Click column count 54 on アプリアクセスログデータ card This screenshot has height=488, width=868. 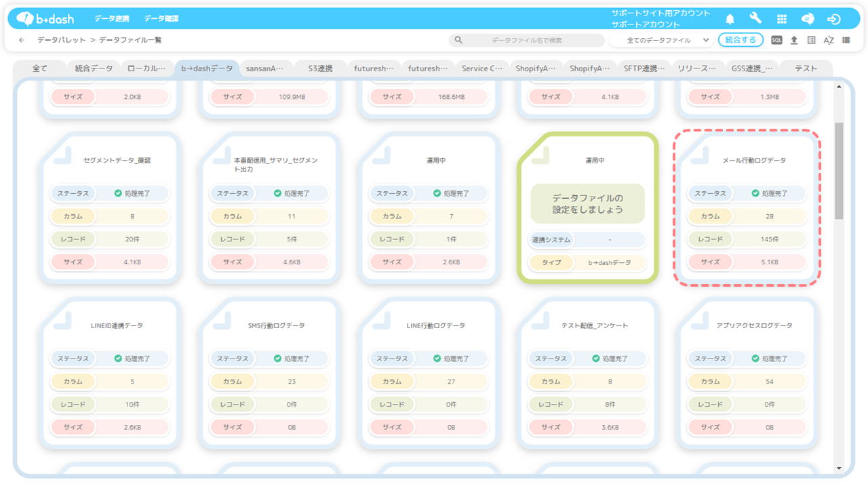pos(769,382)
